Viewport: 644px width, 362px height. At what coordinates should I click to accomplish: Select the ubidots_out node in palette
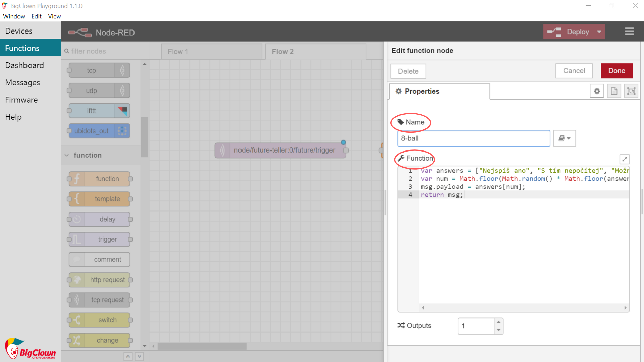point(99,131)
